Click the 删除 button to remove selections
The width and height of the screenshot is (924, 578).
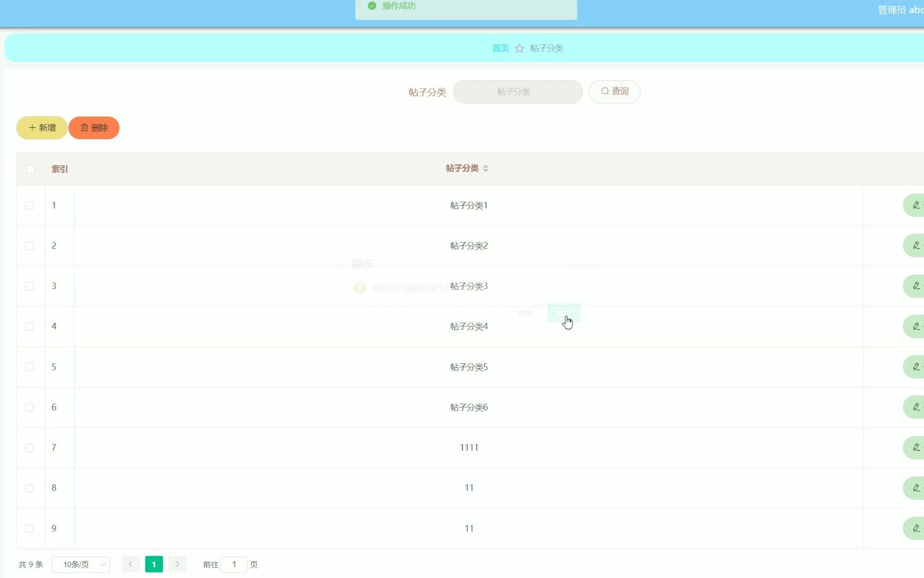94,128
